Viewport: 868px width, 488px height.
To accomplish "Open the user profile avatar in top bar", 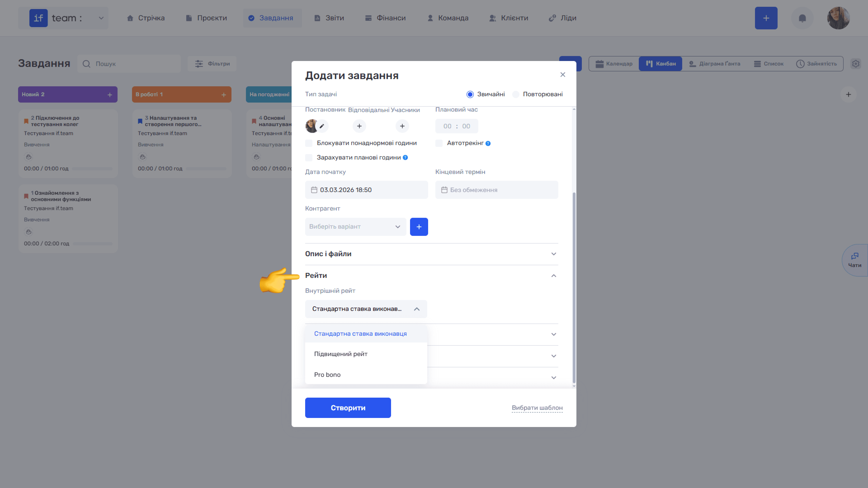I will coord(838,18).
